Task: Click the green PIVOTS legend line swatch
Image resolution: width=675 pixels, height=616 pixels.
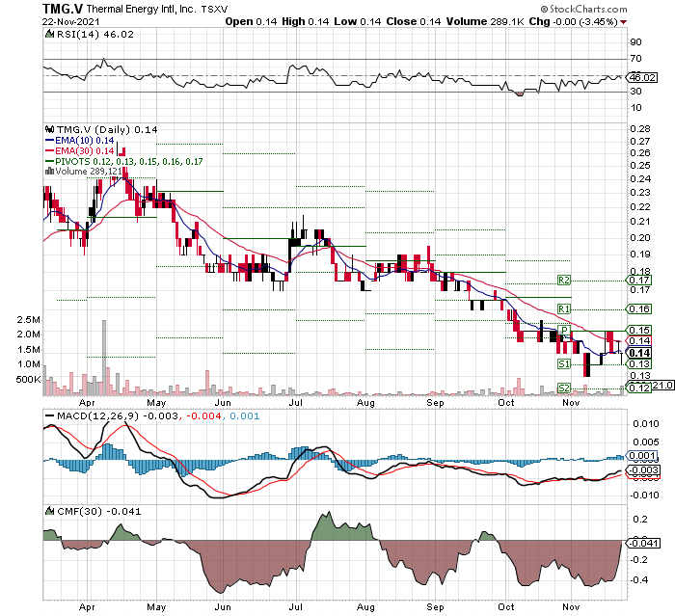Action: pyautogui.click(x=49, y=161)
